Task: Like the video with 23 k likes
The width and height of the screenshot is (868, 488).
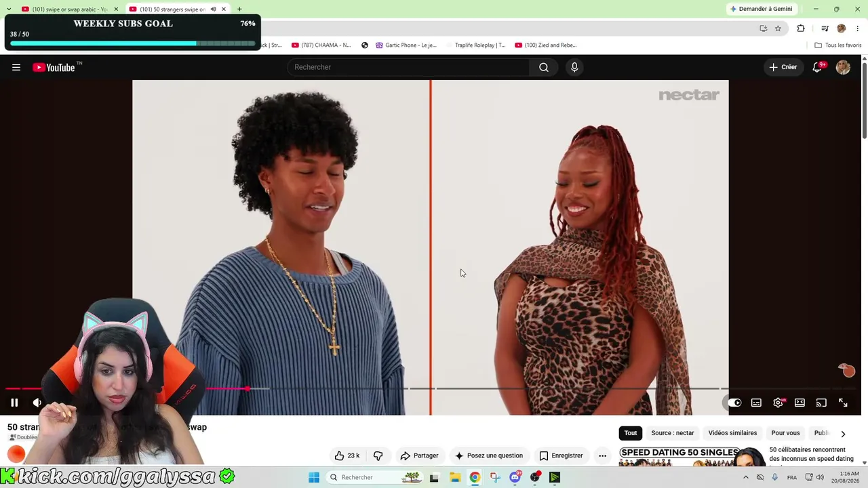Action: point(347,455)
